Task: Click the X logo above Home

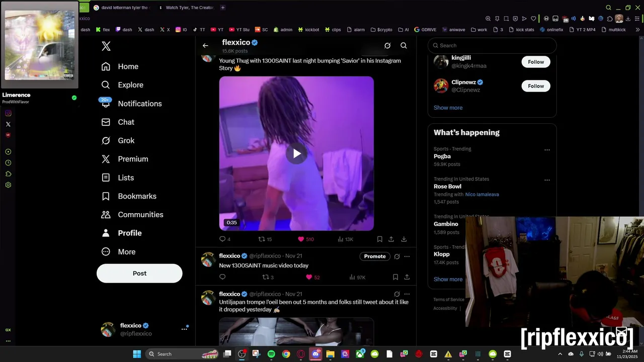Action: (106, 46)
